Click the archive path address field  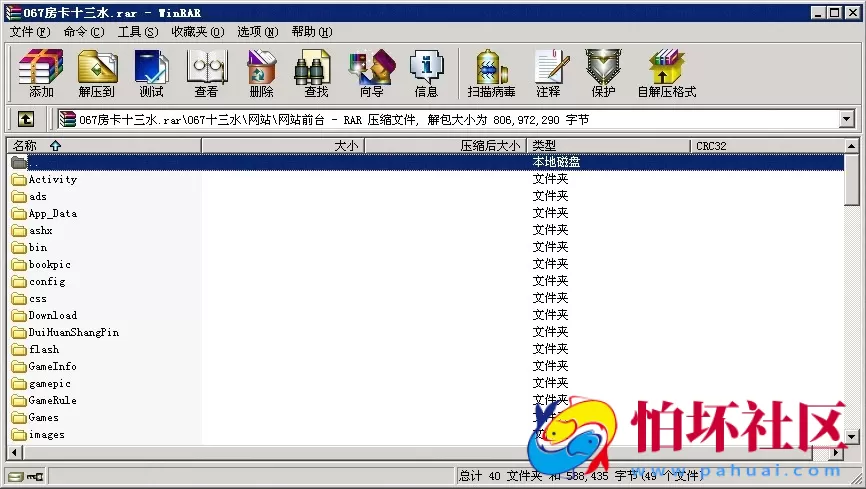(x=448, y=119)
